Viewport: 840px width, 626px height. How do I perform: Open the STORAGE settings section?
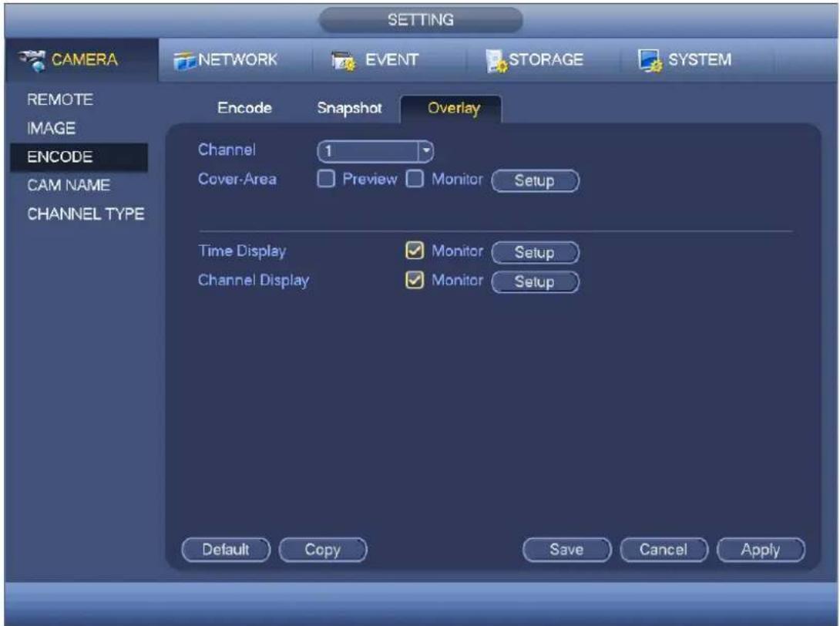tap(543, 60)
